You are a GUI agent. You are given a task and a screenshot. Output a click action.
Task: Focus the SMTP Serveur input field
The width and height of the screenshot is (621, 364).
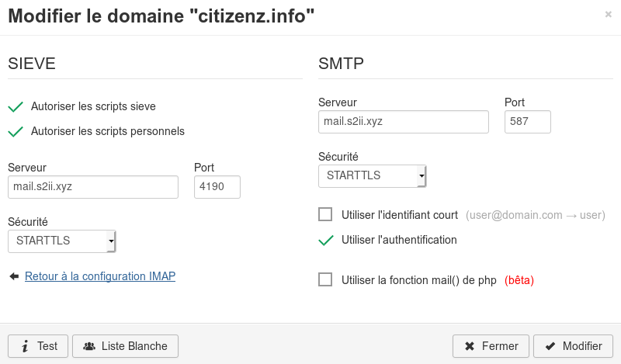point(404,122)
